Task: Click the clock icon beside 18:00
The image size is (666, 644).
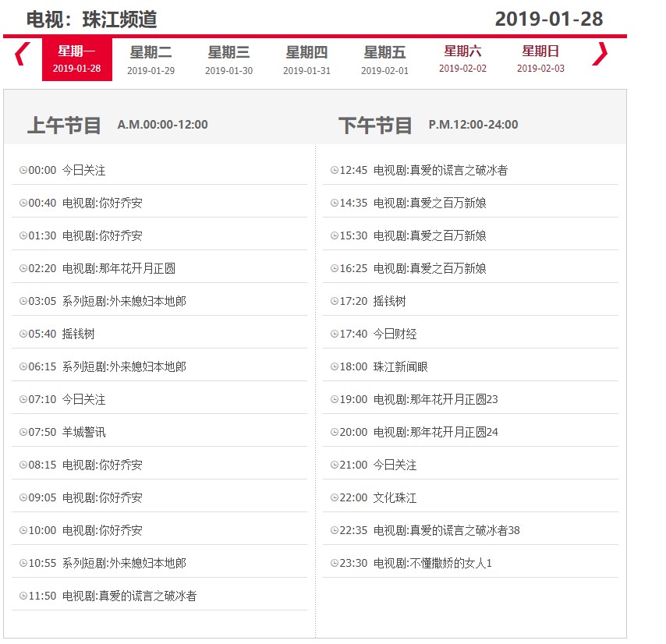Action: click(335, 366)
